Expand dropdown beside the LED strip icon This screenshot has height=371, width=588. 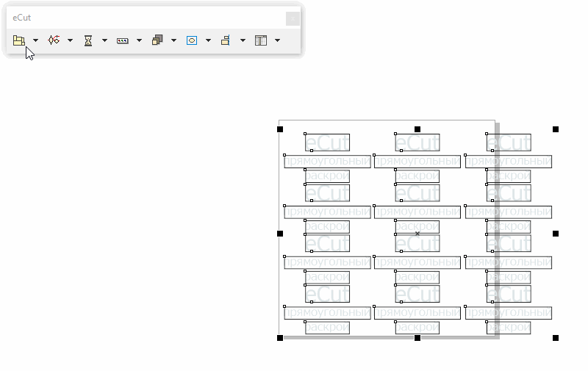pos(139,40)
